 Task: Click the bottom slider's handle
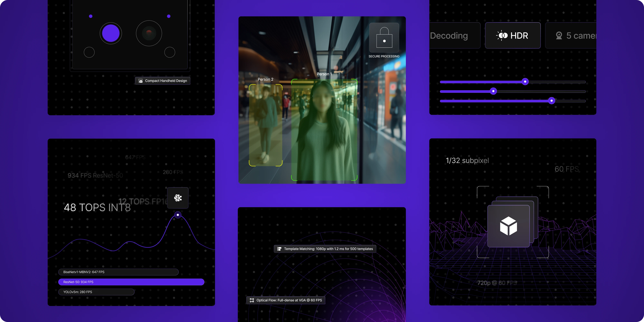click(551, 101)
